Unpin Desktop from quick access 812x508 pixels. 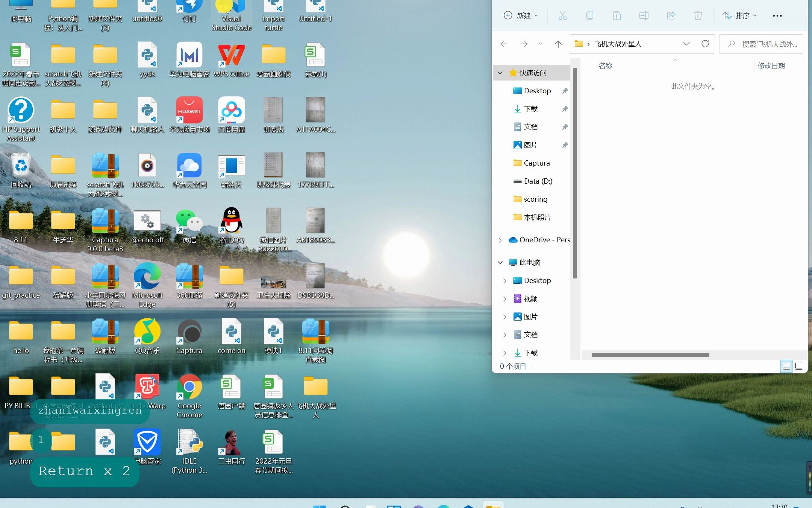[565, 91]
